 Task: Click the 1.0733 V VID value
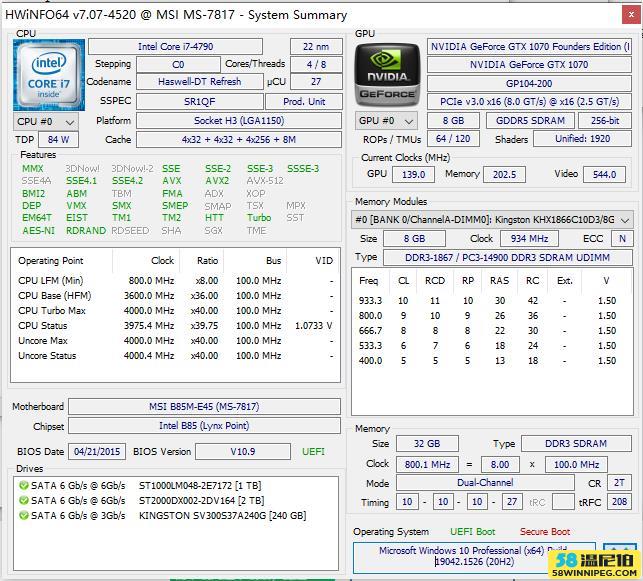(x=313, y=326)
